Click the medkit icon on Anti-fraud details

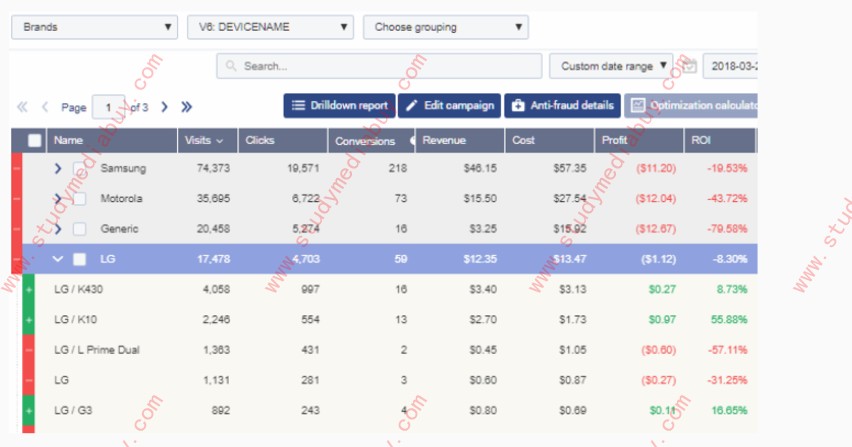coord(518,105)
